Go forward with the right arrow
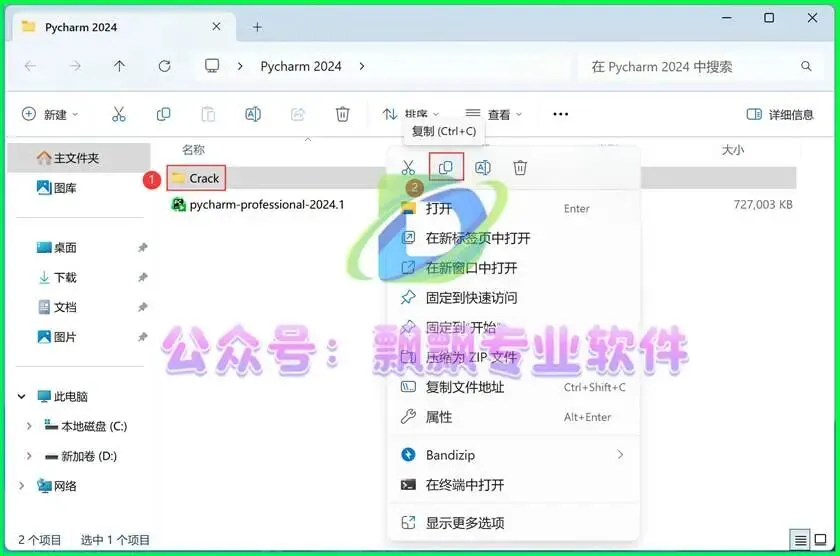Viewport: 840px width, 556px height. pos(75,66)
